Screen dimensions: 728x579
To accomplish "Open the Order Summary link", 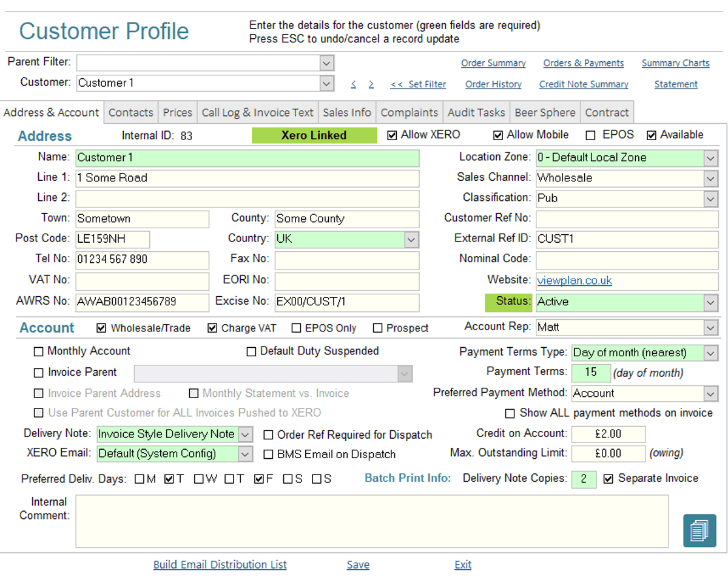I will (x=493, y=63).
